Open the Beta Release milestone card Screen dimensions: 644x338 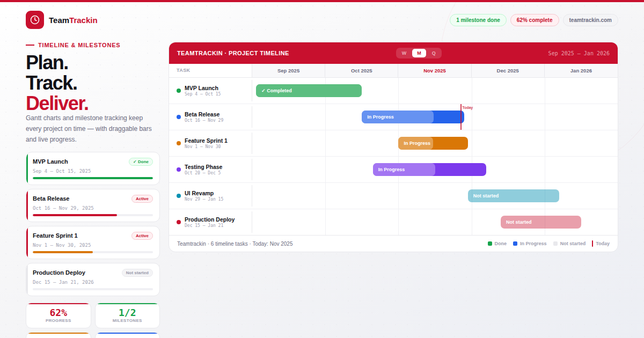coord(93,205)
